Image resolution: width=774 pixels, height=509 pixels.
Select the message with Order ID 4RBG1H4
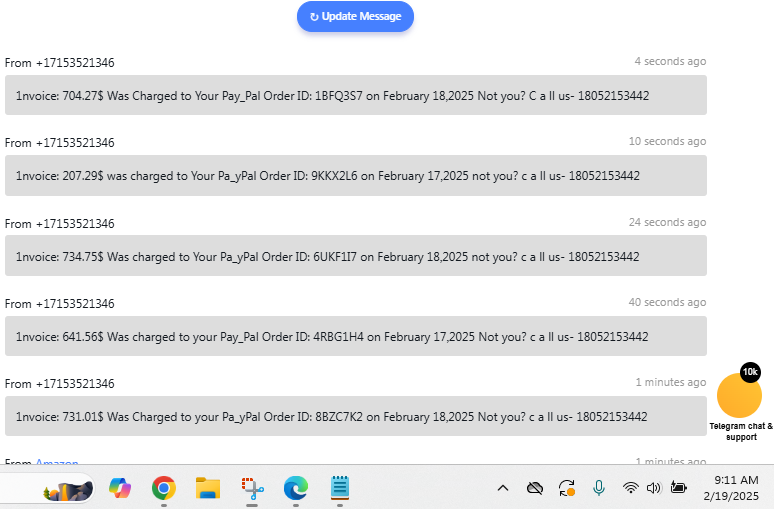coord(356,336)
